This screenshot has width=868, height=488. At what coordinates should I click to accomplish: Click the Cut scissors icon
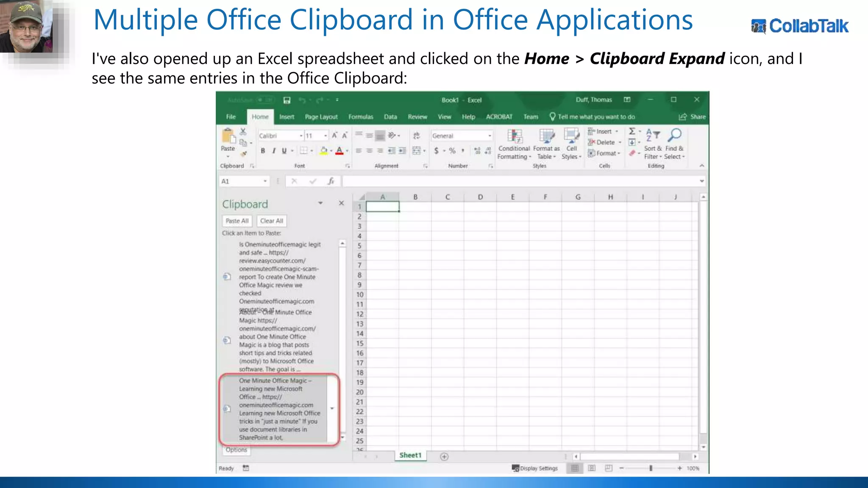pyautogui.click(x=243, y=132)
